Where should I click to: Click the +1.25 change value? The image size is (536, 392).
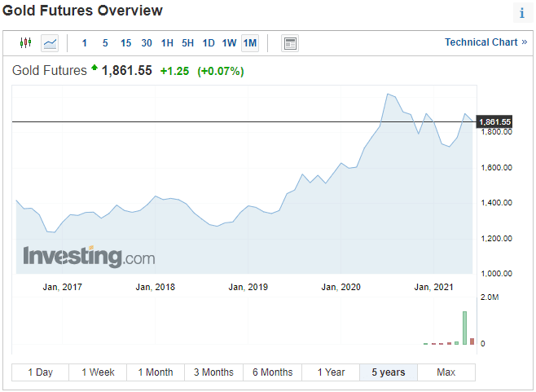pyautogui.click(x=174, y=71)
